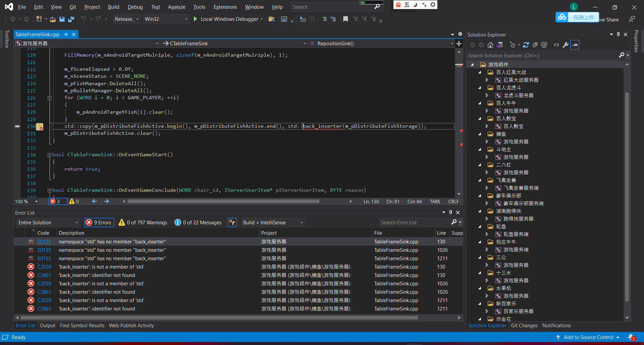Click the uncomment selected lines icon
The height and width of the screenshot is (345, 644).
[333, 19]
